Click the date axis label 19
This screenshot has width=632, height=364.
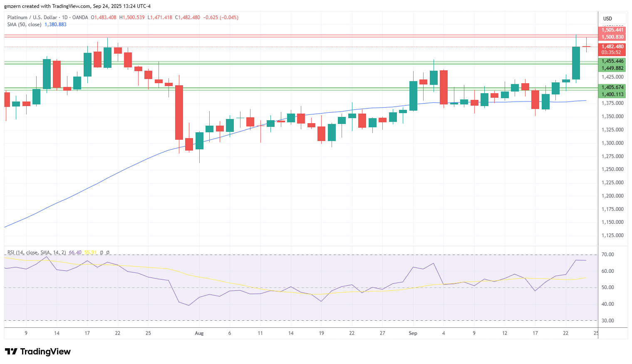pyautogui.click(x=321, y=333)
